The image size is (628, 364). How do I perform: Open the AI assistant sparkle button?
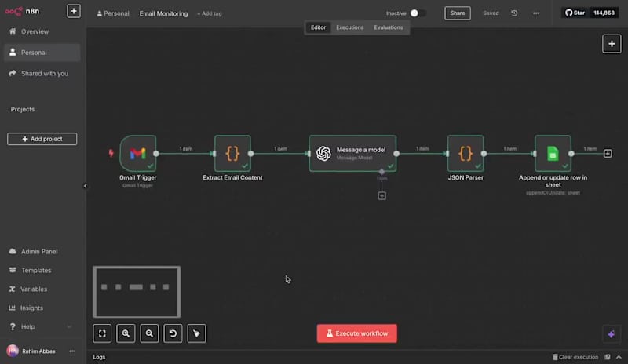pyautogui.click(x=612, y=334)
